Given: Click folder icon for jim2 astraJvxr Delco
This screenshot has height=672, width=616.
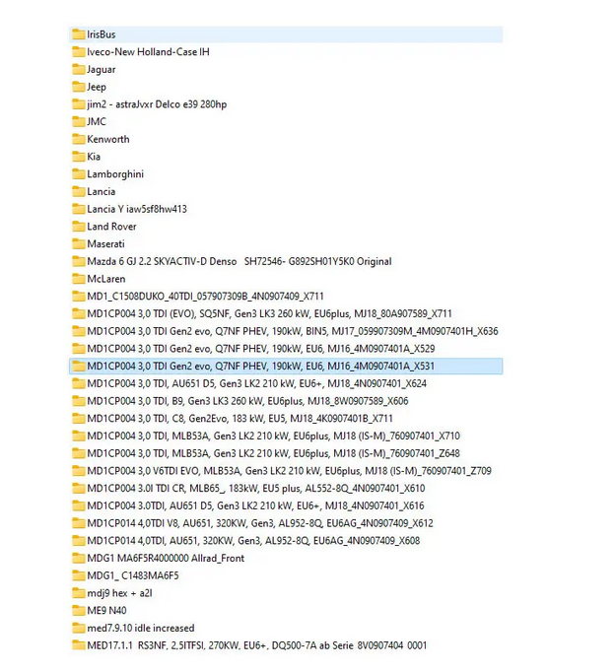Looking at the screenshot, I should click(x=79, y=104).
